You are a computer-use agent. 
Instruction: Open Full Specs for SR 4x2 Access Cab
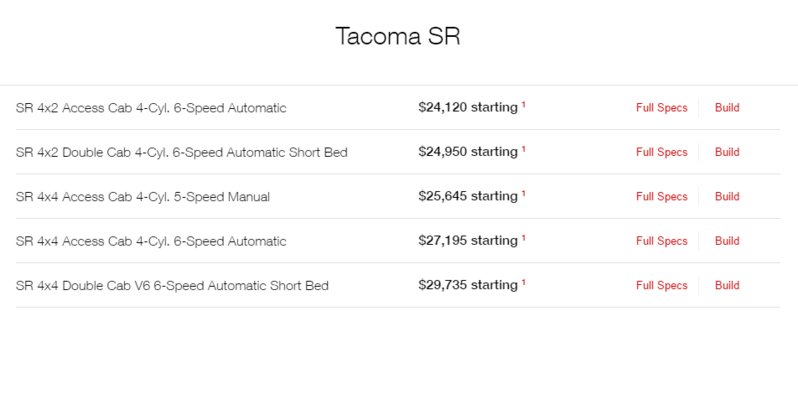pos(661,108)
